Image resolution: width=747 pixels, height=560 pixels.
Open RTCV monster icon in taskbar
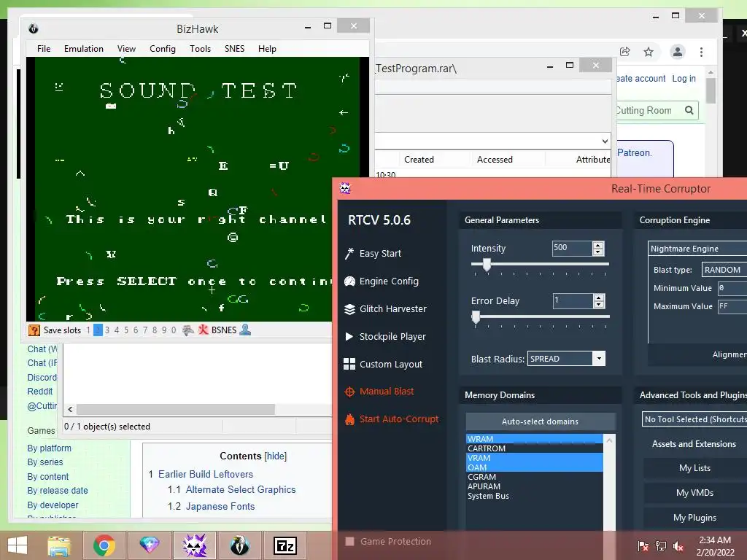click(x=194, y=545)
